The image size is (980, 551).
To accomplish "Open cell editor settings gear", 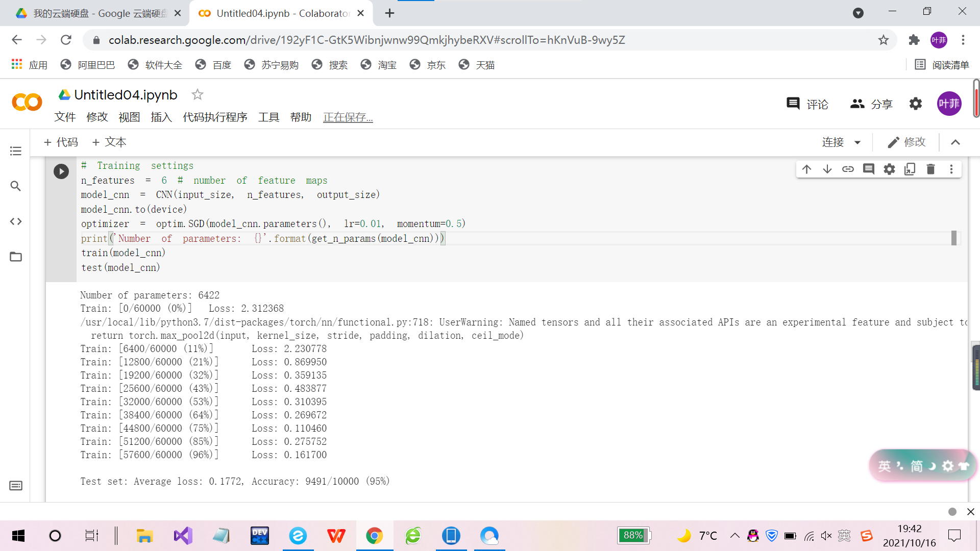I will tap(889, 169).
